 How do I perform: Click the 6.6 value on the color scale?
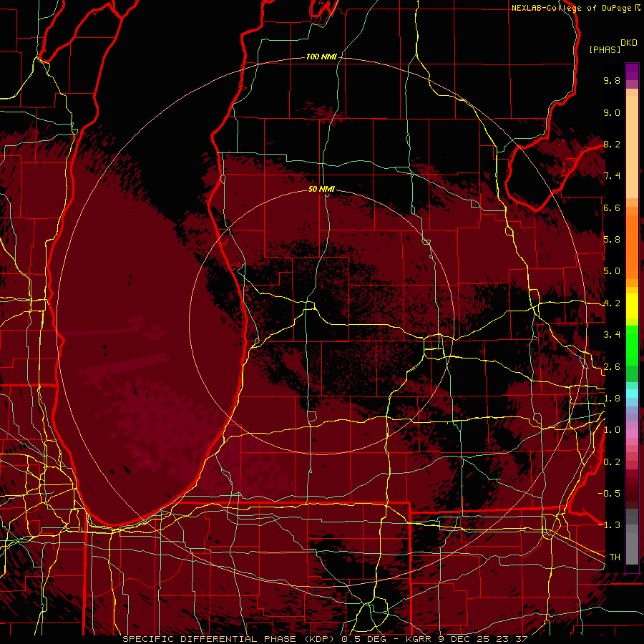point(612,208)
